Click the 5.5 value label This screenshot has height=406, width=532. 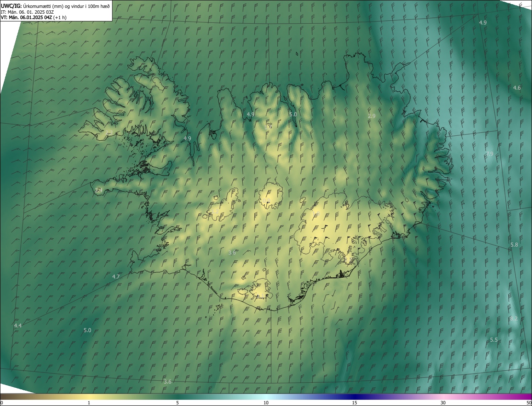pos(493,340)
